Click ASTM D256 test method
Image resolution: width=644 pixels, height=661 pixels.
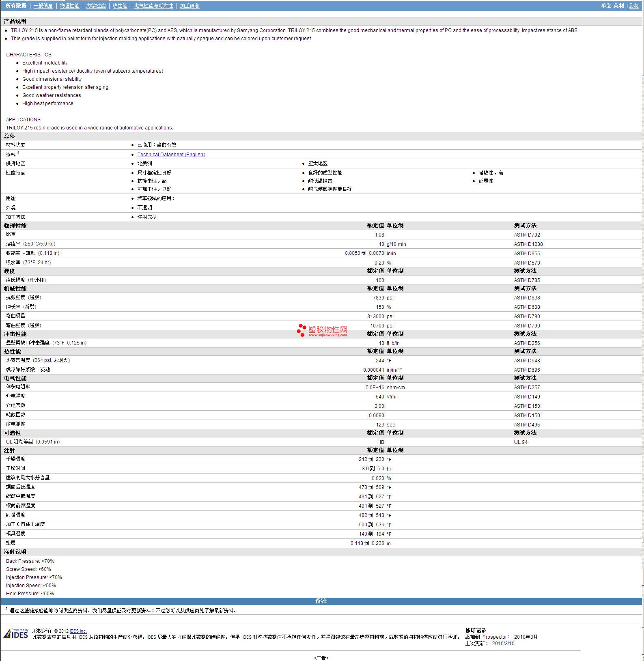(x=527, y=343)
